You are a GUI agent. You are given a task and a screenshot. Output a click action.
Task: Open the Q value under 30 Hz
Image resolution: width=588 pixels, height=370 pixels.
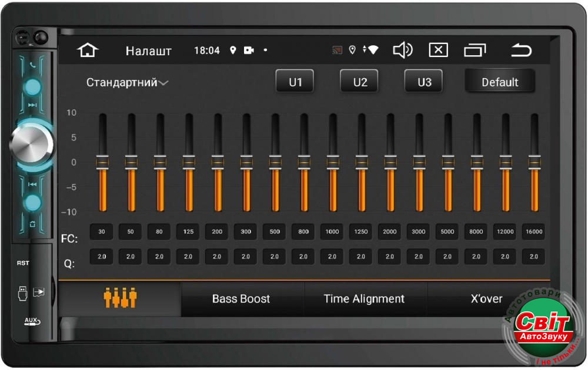click(x=102, y=257)
